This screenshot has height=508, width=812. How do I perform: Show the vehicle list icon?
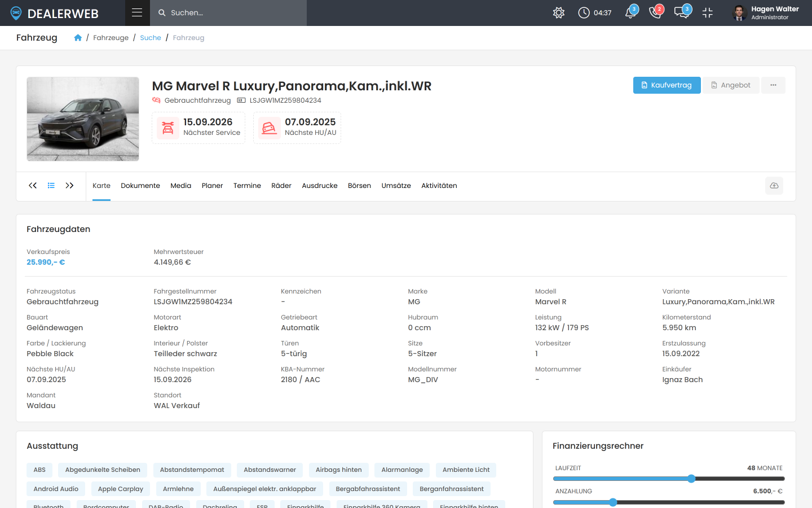(x=51, y=186)
